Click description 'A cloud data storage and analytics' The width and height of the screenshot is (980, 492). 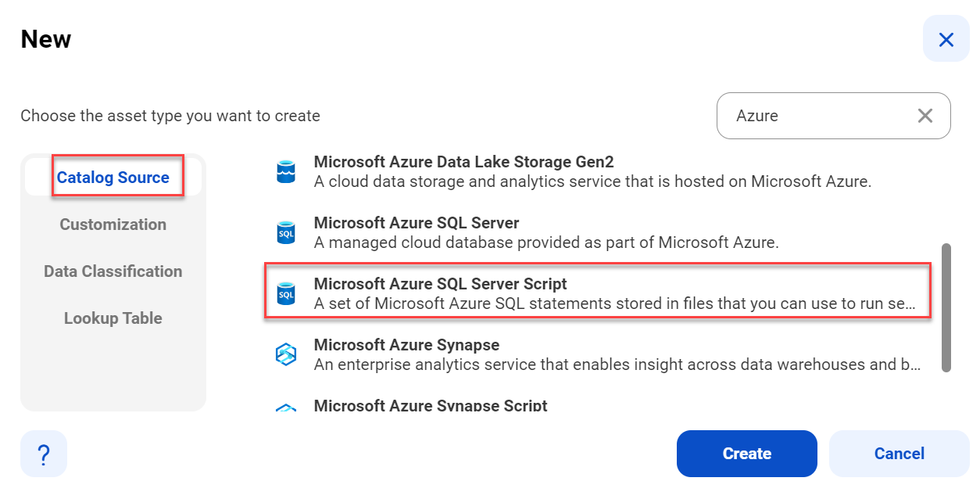click(592, 181)
